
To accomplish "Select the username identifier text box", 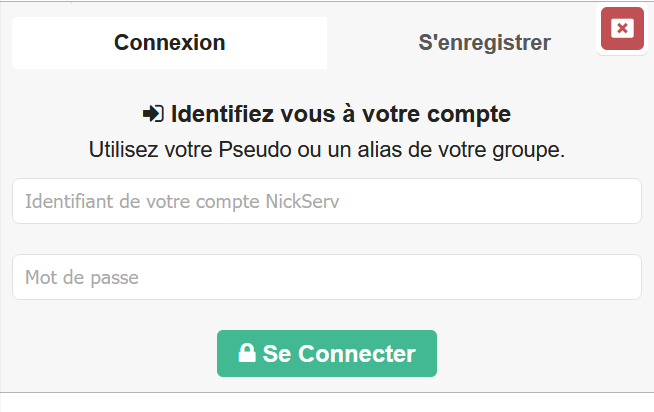I will click(x=326, y=201).
